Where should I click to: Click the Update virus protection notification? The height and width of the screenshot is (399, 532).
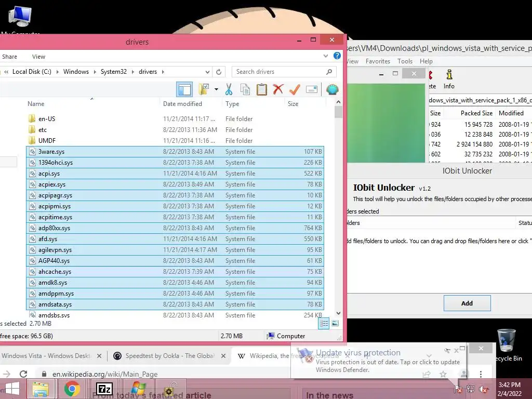379,361
